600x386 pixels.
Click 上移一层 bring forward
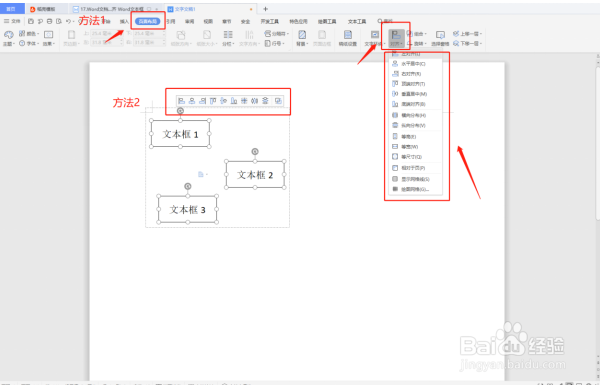pos(467,34)
